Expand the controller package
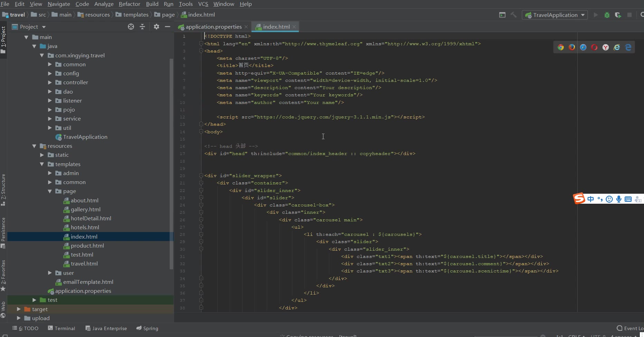The width and height of the screenshot is (644, 337). tap(50, 82)
